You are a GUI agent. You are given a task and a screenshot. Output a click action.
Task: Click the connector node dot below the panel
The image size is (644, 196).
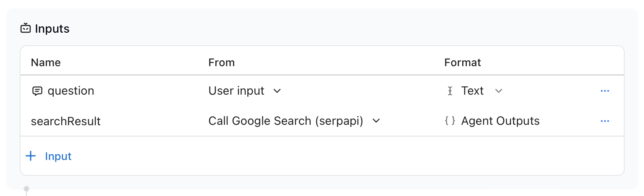[26, 189]
